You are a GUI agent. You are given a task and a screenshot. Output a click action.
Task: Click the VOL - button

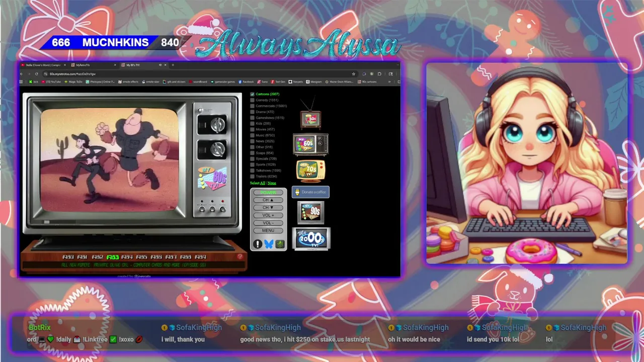pyautogui.click(x=268, y=223)
